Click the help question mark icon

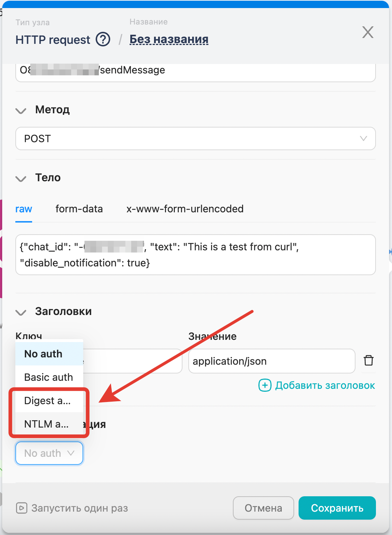click(x=103, y=39)
